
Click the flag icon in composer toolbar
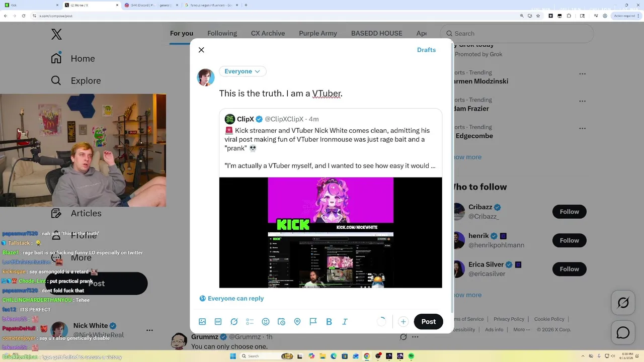(x=313, y=322)
